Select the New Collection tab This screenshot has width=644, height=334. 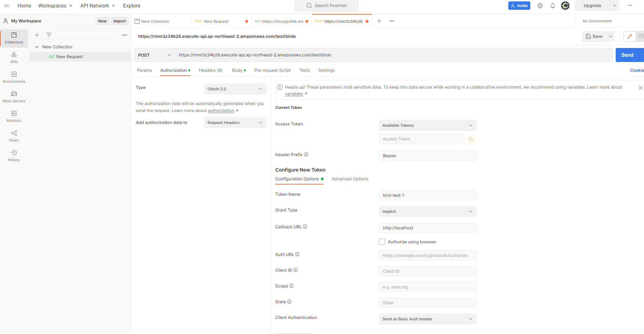click(162, 21)
